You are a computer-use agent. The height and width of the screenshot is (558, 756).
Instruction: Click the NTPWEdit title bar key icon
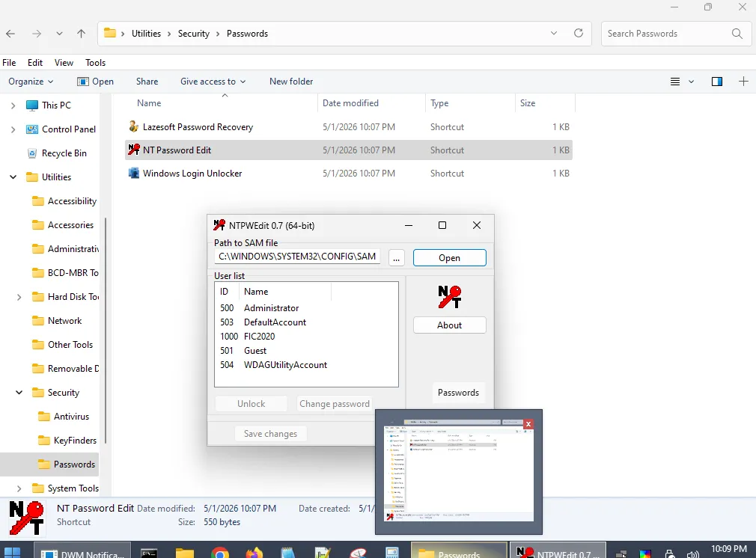tap(219, 225)
